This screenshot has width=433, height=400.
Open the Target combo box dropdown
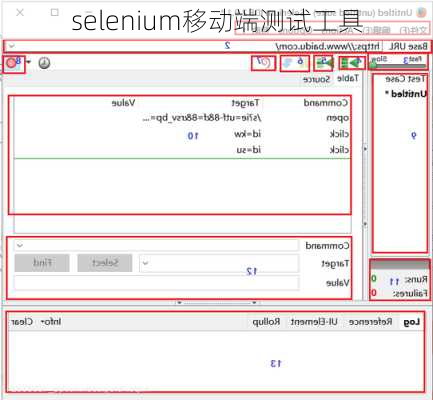[145, 263]
